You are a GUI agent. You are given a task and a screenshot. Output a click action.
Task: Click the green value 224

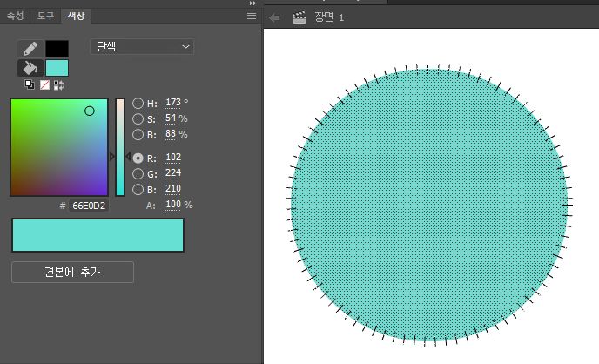pyautogui.click(x=173, y=173)
